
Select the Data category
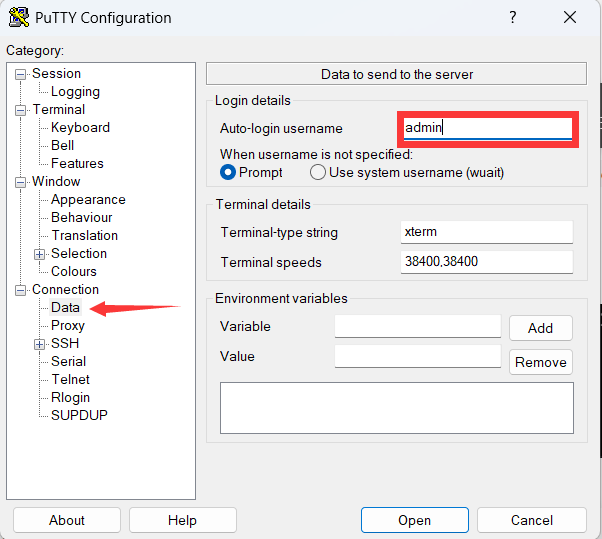tap(65, 308)
